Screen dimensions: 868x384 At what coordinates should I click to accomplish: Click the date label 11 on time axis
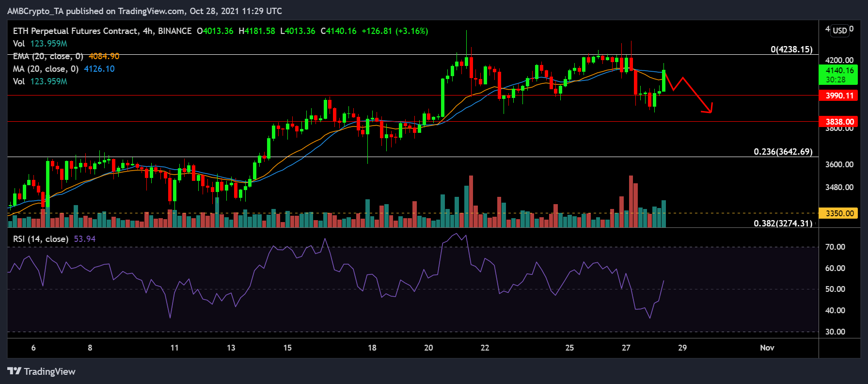174,348
